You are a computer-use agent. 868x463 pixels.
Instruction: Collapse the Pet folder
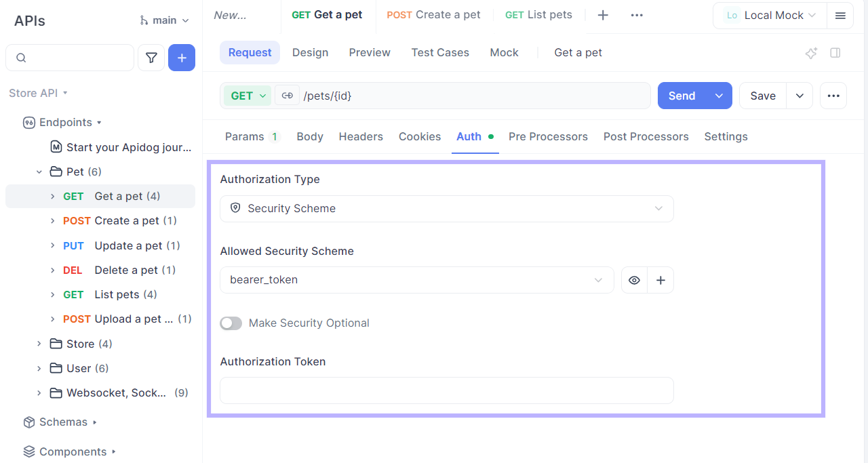[x=39, y=172]
